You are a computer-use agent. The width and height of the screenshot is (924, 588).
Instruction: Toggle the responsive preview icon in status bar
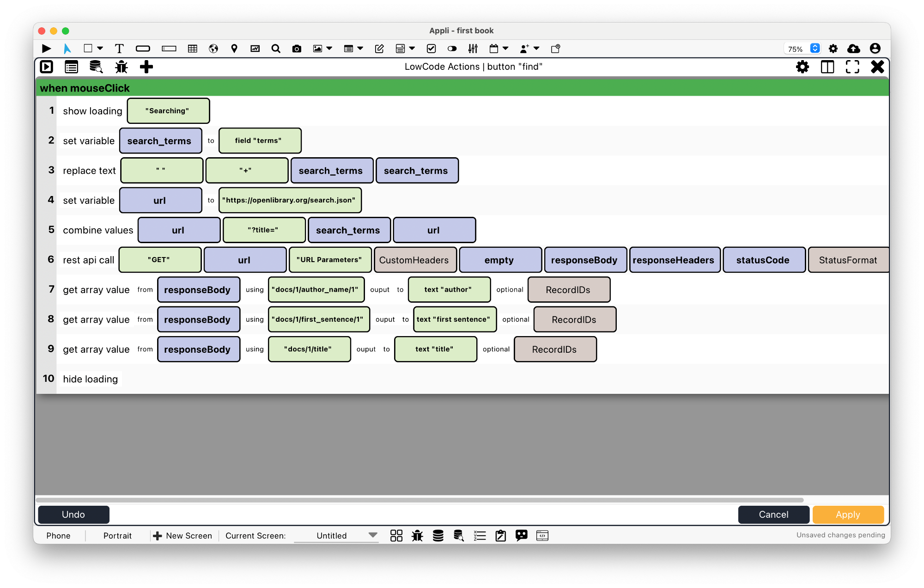pyautogui.click(x=542, y=535)
